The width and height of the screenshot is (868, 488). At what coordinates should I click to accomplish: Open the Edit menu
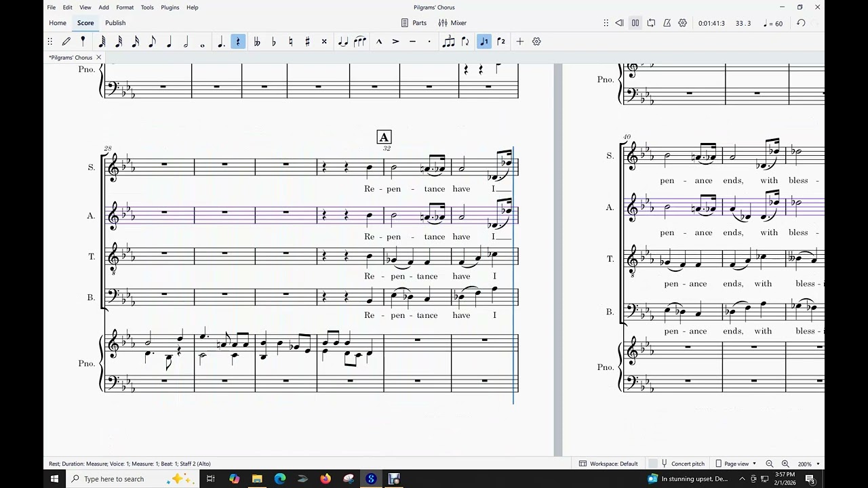(68, 7)
